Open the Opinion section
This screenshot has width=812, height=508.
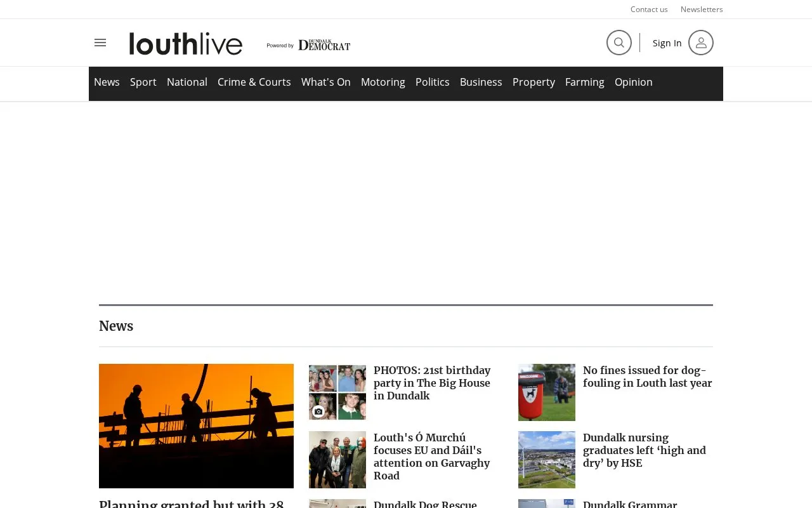point(634,82)
